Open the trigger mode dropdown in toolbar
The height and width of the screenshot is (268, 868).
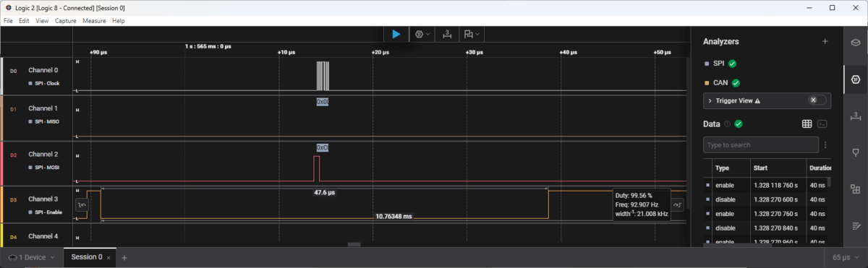[422, 34]
